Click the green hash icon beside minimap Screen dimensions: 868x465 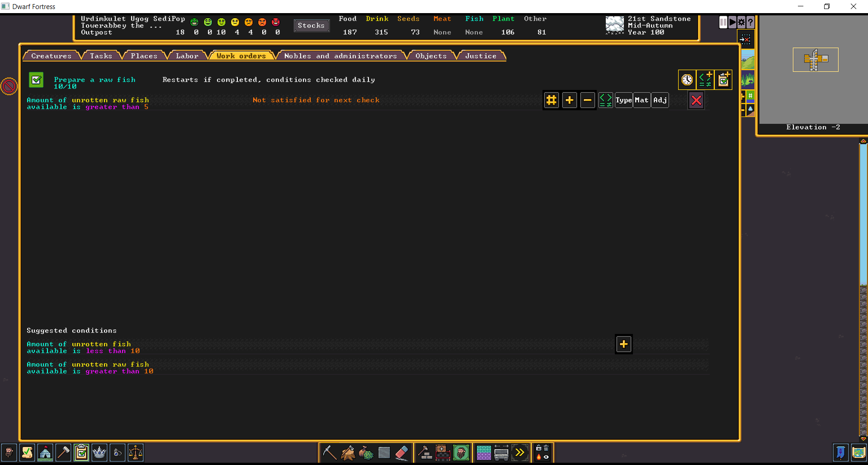pyautogui.click(x=750, y=96)
